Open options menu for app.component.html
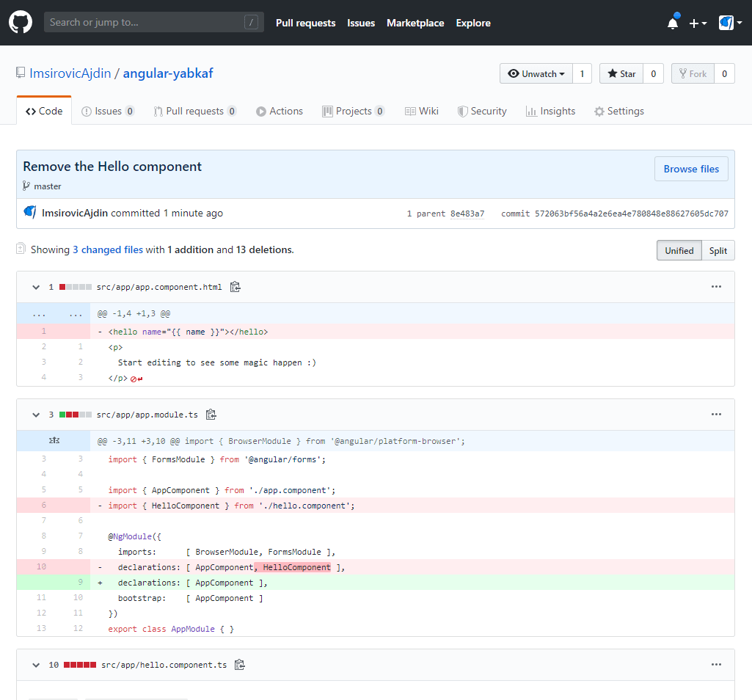The image size is (752, 700). pyautogui.click(x=716, y=286)
